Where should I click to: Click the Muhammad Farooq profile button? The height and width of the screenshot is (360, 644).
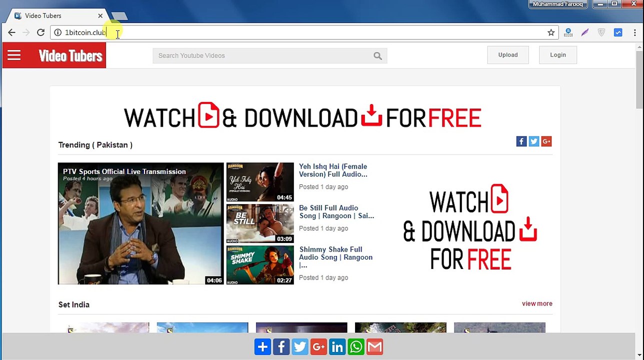(x=558, y=4)
